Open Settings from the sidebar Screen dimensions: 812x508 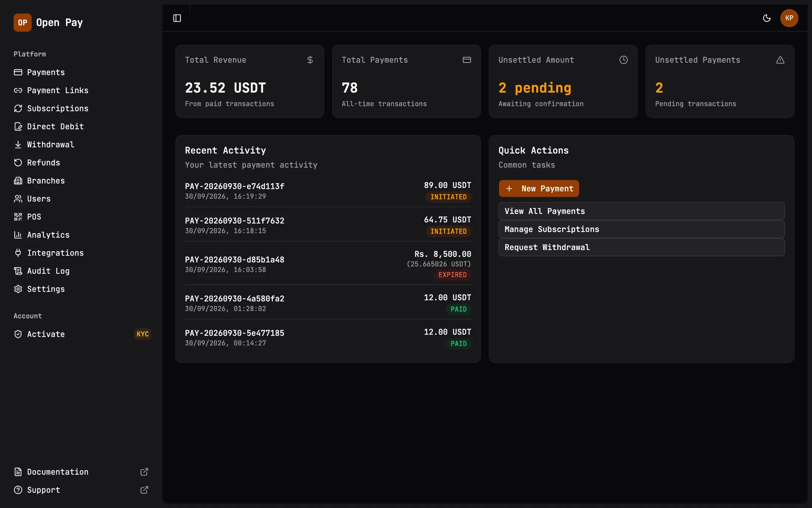point(81,289)
